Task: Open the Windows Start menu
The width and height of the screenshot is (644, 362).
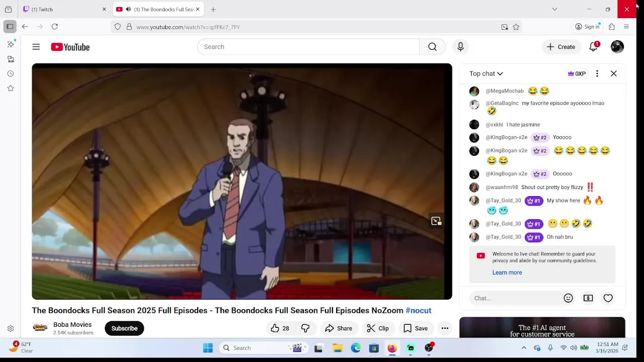Action: 208,348
